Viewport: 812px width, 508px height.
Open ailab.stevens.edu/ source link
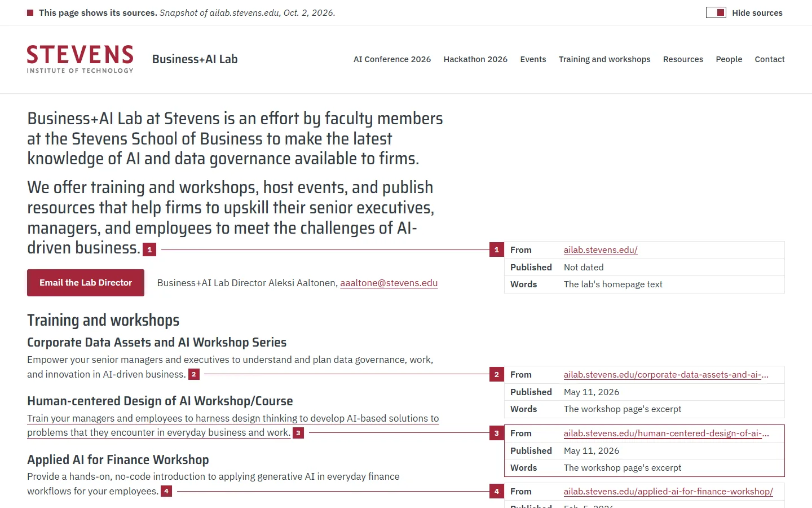[601, 250]
